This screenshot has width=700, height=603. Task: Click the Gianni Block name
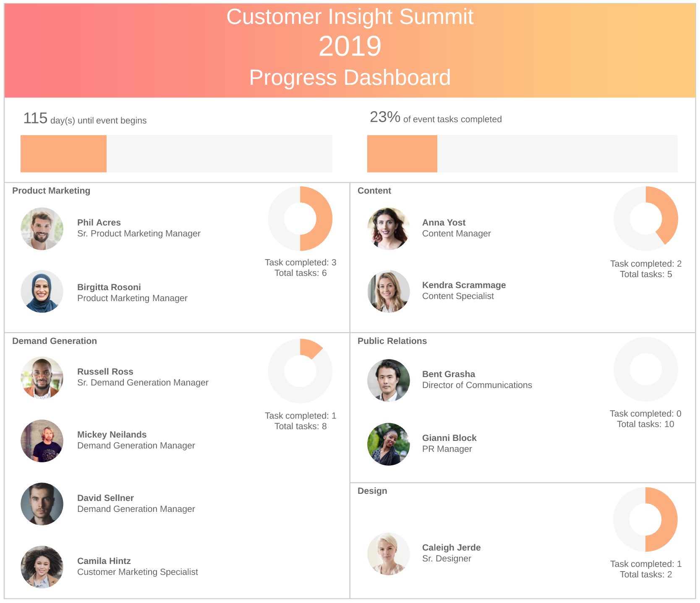pos(449,438)
